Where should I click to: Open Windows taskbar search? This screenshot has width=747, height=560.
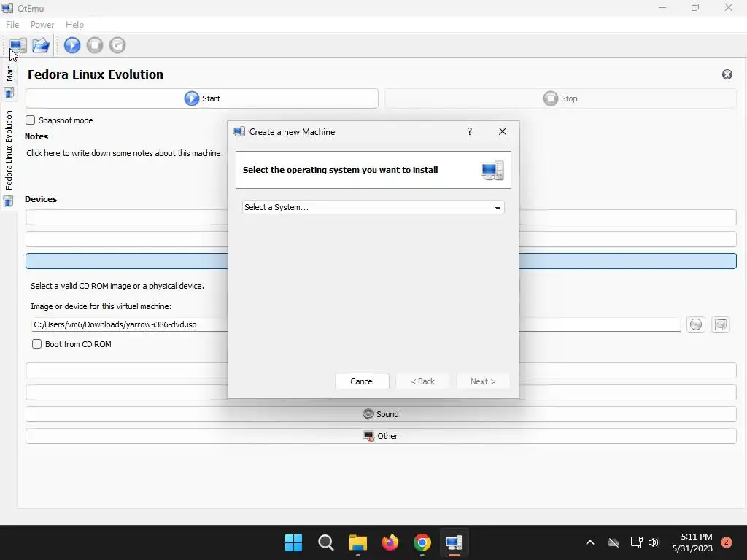326,542
